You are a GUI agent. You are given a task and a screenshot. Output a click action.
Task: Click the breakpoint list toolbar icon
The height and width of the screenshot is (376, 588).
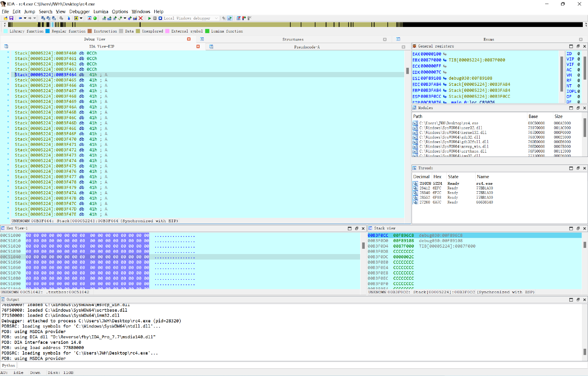pyautogui.click(x=239, y=18)
